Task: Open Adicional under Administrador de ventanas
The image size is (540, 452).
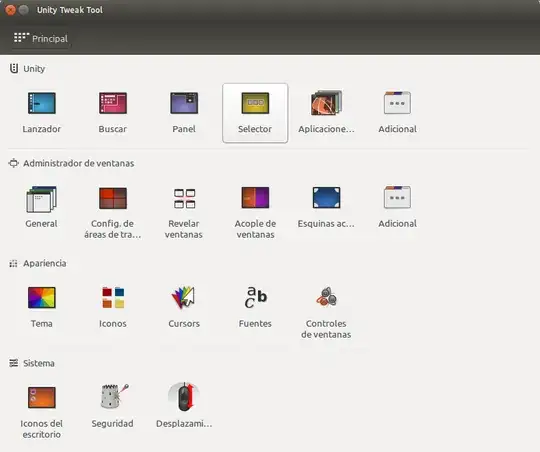Action: [397, 207]
